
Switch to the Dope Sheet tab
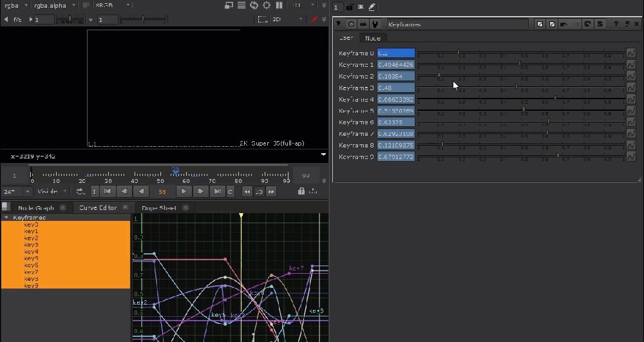[x=158, y=207]
